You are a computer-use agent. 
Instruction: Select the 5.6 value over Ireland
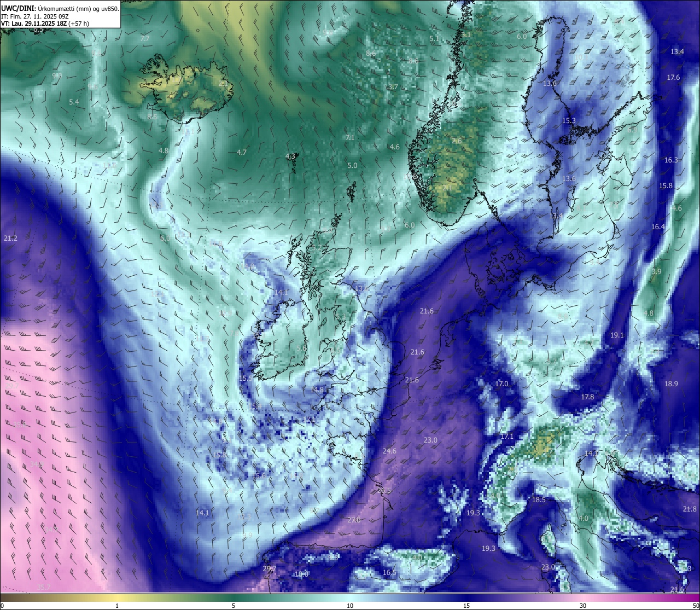pyautogui.click(x=301, y=348)
